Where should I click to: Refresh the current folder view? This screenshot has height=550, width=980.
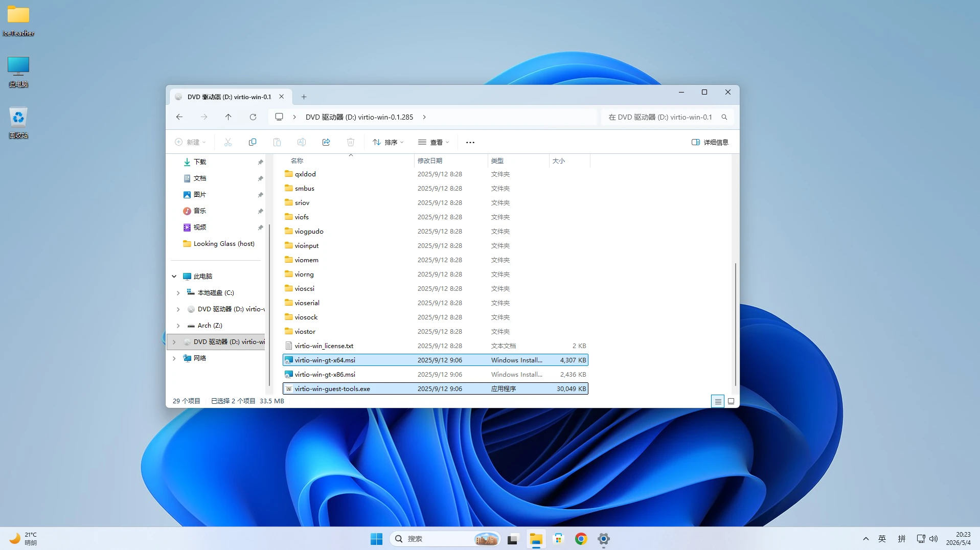pos(253,117)
